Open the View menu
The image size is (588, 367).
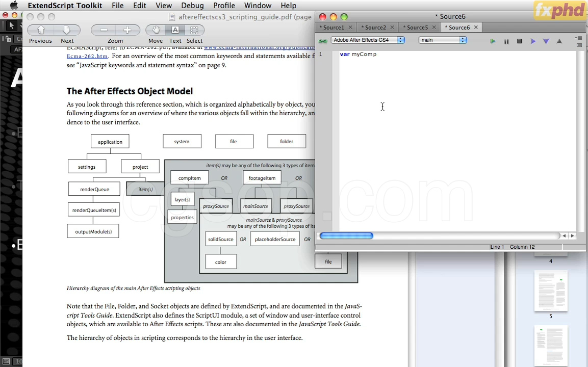(164, 5)
